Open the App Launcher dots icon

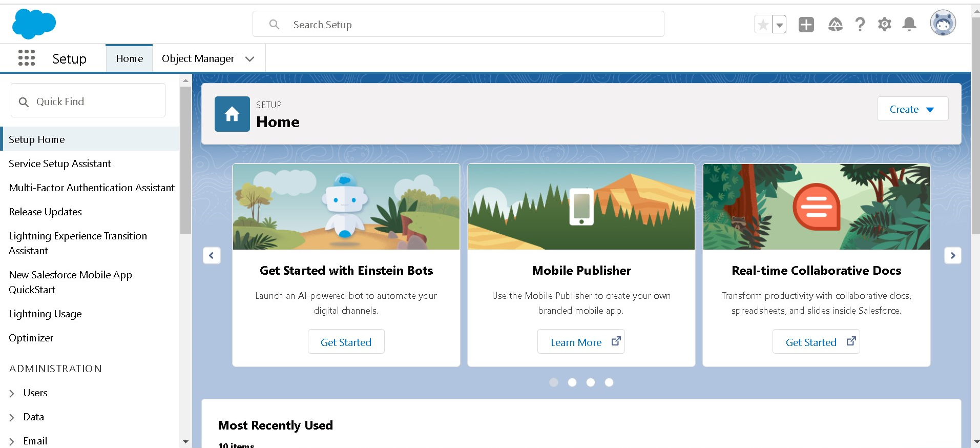coord(27,58)
